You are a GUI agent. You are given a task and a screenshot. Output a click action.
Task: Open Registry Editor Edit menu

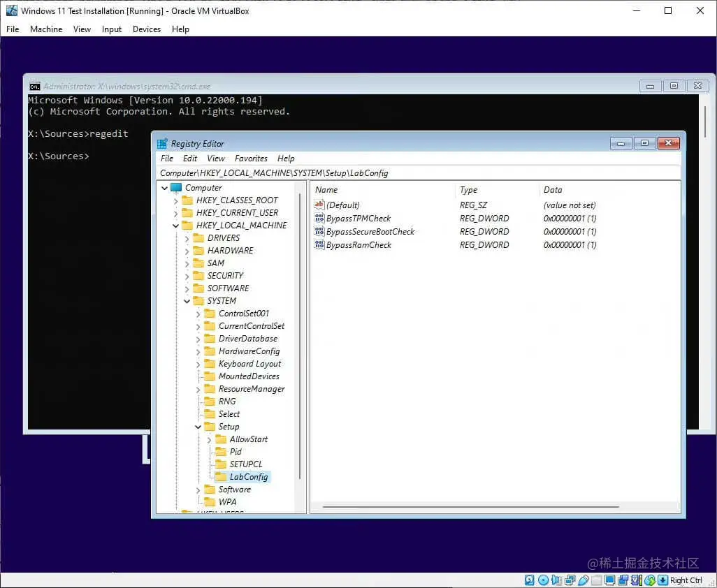click(190, 158)
